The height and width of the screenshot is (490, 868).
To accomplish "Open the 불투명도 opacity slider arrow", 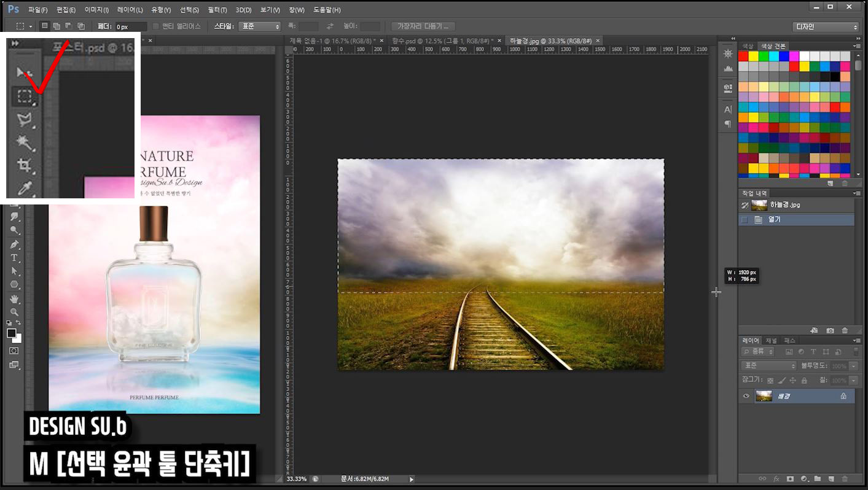I will tap(854, 366).
